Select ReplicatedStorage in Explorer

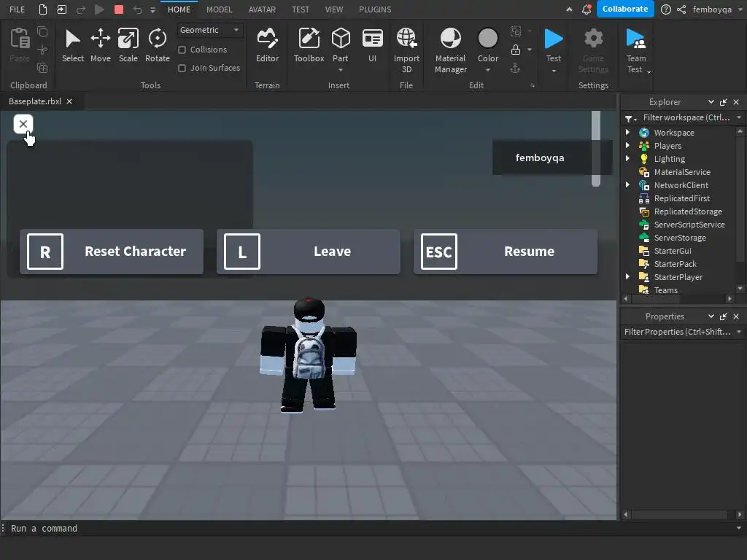click(x=687, y=211)
